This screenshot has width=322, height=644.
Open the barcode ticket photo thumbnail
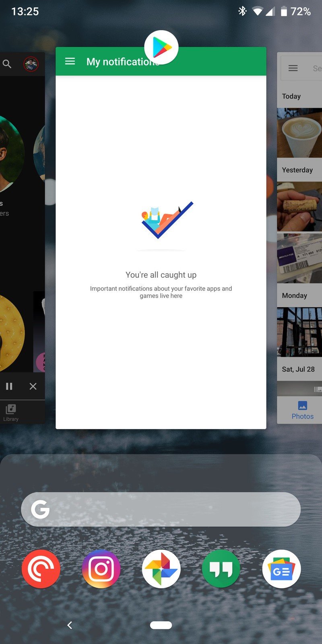click(x=299, y=258)
